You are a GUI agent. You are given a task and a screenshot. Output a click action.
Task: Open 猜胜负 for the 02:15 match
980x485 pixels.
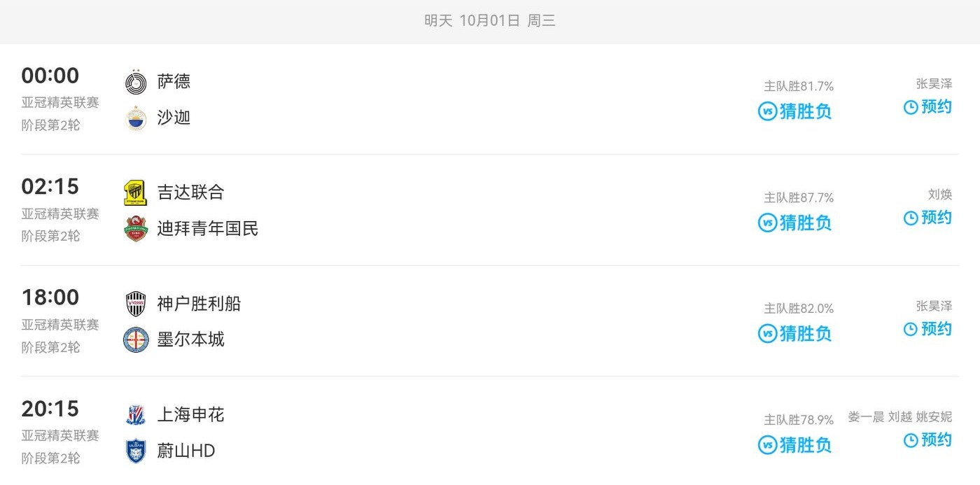point(795,223)
